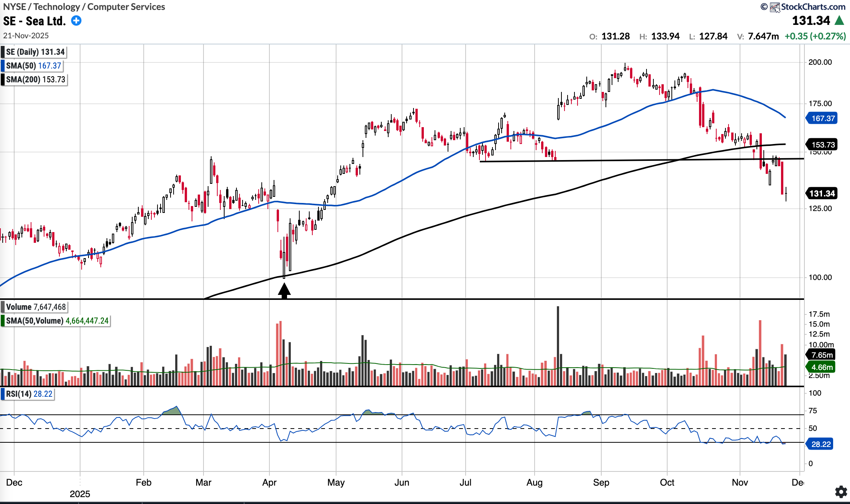Click the NYSE / Technology / Computer Services breadcrumb
Viewport: 850px width, 504px height.
(84, 7)
